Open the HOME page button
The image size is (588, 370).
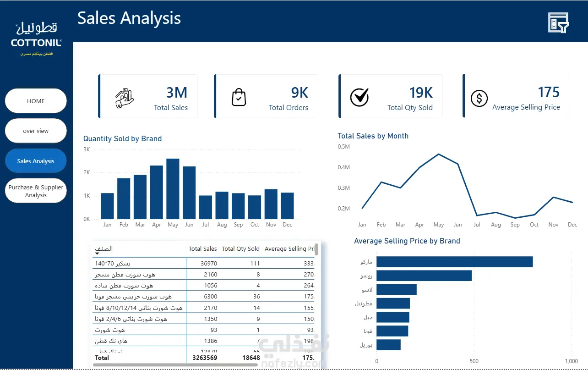coord(36,101)
